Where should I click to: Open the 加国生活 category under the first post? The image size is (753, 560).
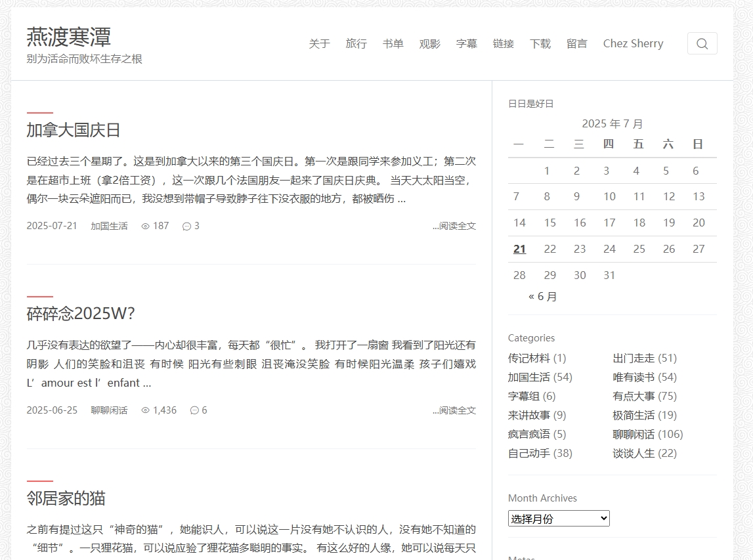tap(108, 226)
